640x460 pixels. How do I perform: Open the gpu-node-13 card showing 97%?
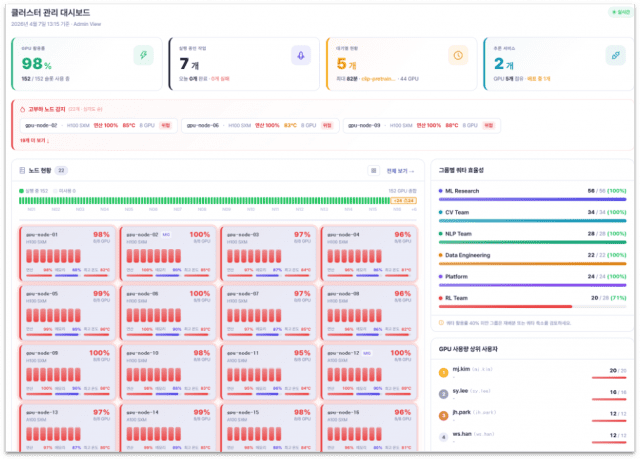click(x=67, y=428)
